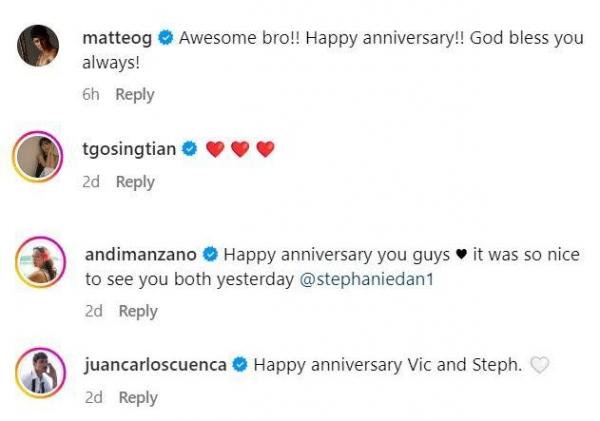Screen dimensions: 600x421
Task: Click the matteog username link
Action: point(117,39)
